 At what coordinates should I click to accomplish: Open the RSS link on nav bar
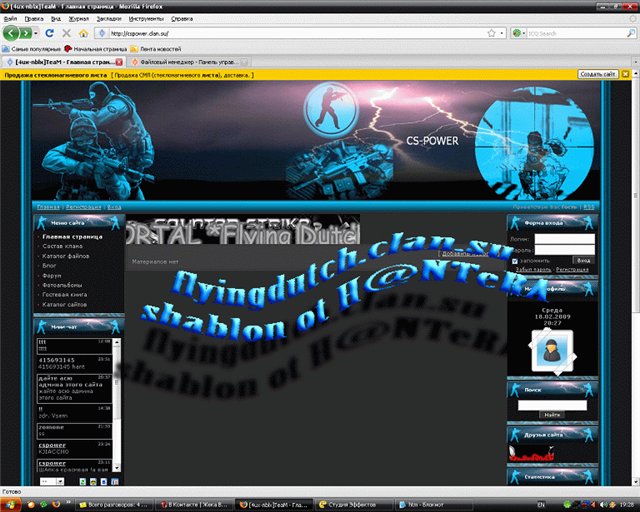pos(589,207)
